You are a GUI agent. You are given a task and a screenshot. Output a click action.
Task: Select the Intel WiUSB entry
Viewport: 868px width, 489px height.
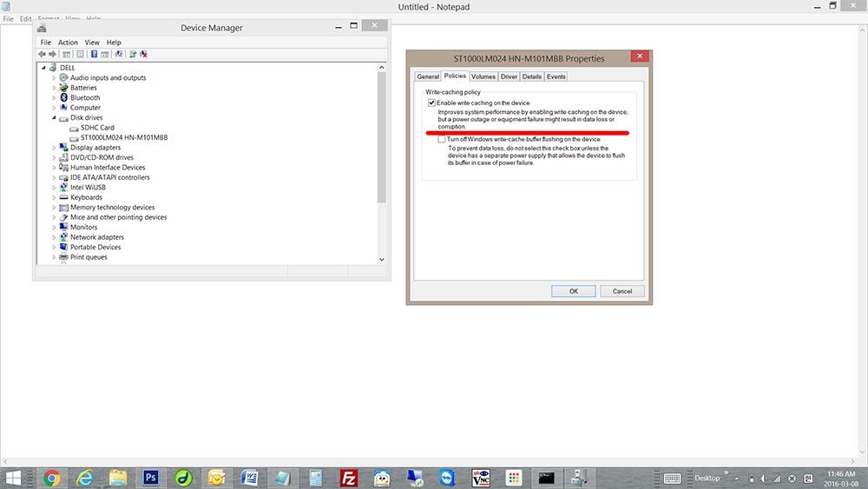[88, 188]
